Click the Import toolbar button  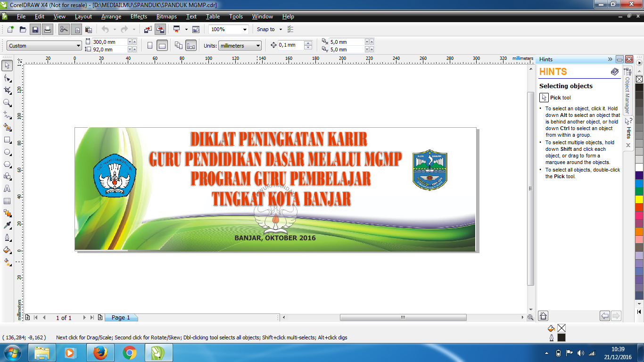pos(147,29)
